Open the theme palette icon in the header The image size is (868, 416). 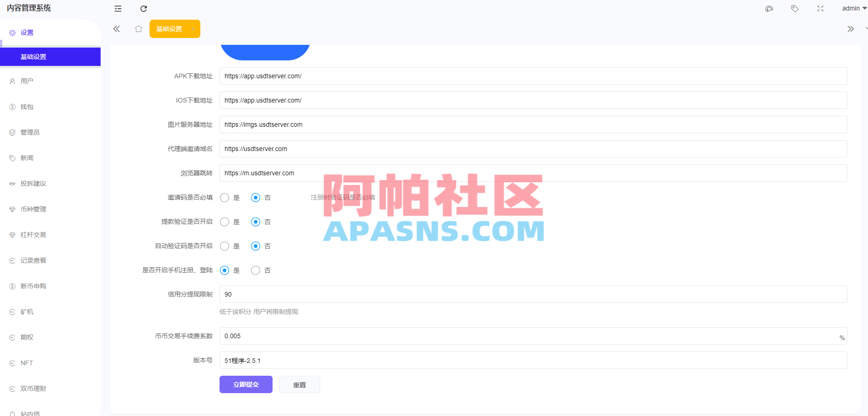tap(769, 8)
